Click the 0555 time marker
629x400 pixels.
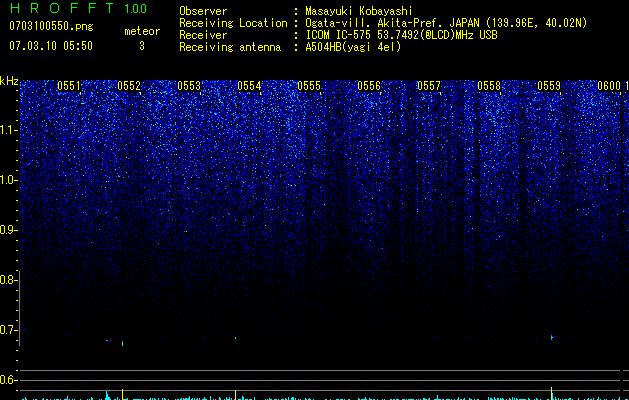(x=309, y=86)
